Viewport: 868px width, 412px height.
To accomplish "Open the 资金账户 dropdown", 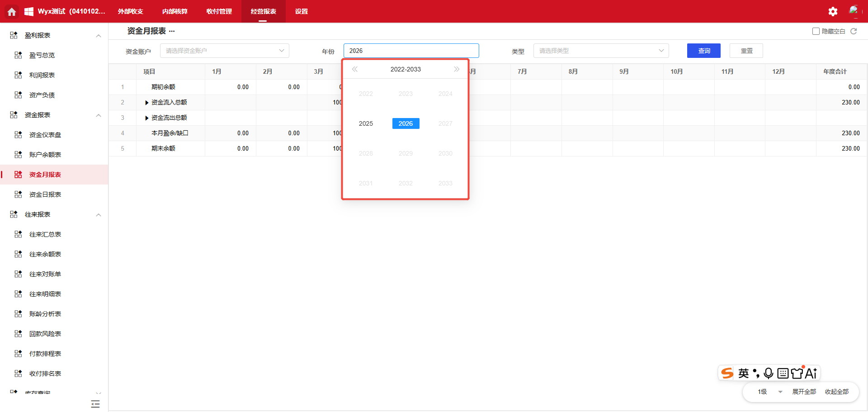I will [x=224, y=51].
